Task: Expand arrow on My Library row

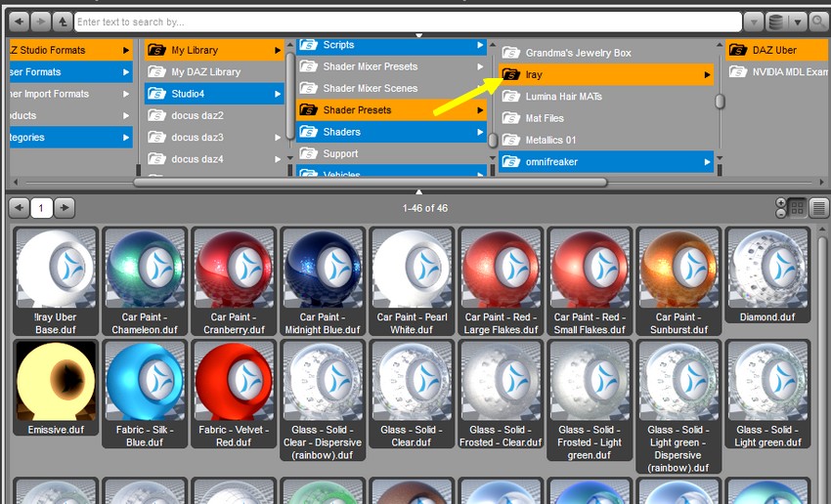Action: click(x=278, y=50)
